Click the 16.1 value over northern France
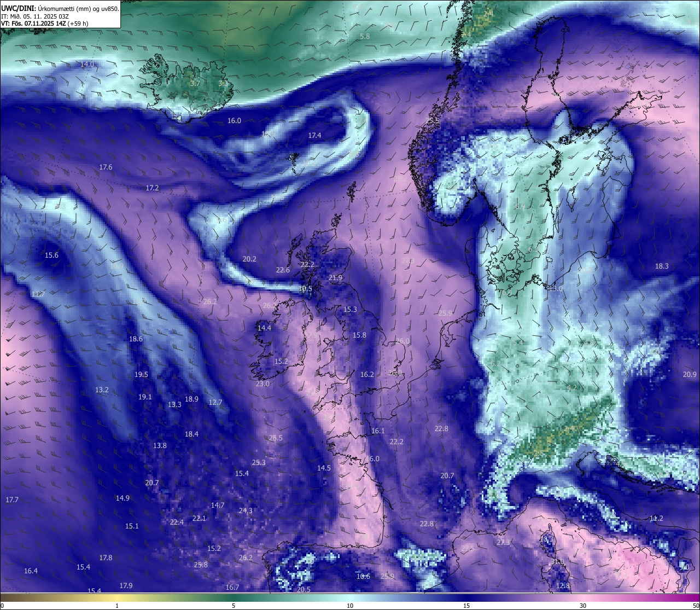 pyautogui.click(x=378, y=431)
